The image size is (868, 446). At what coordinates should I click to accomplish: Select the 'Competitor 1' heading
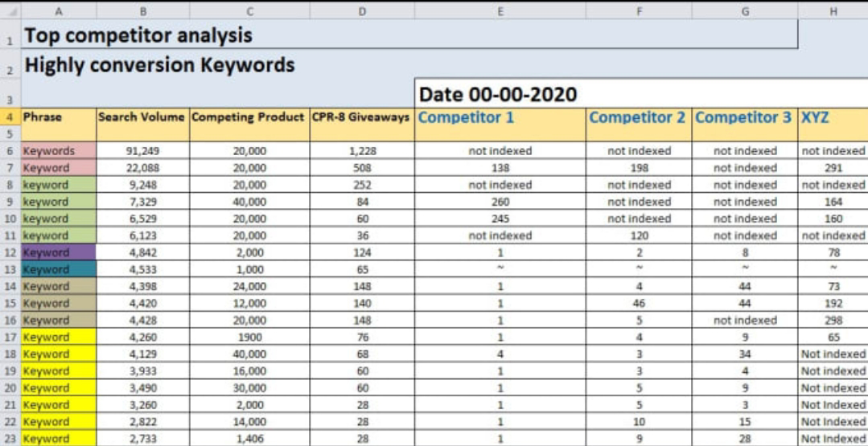tap(466, 117)
